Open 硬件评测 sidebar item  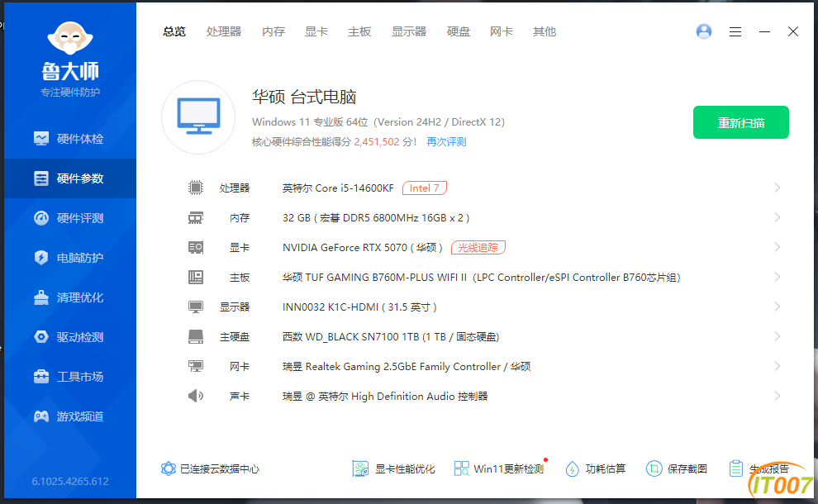[x=70, y=218]
